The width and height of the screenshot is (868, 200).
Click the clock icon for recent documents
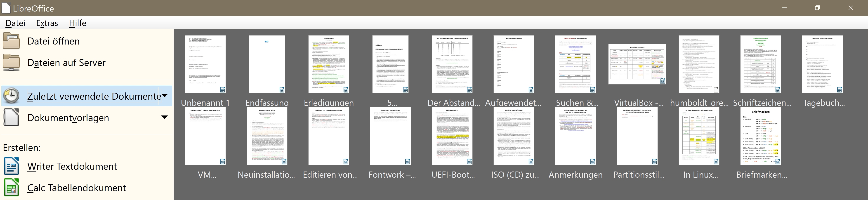click(x=12, y=96)
